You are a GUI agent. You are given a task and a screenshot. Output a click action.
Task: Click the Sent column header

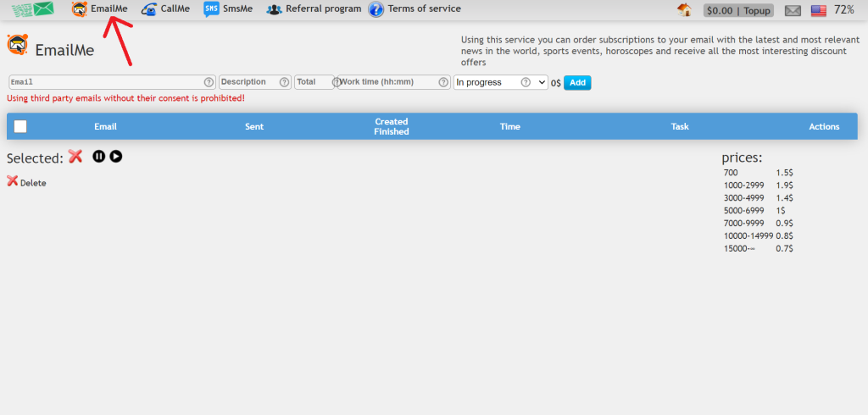(254, 127)
